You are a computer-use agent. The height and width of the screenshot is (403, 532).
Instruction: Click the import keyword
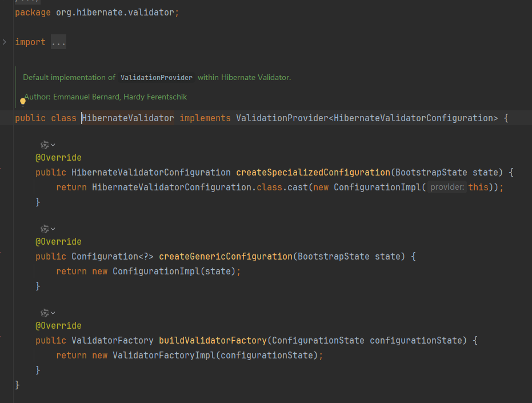click(x=30, y=42)
